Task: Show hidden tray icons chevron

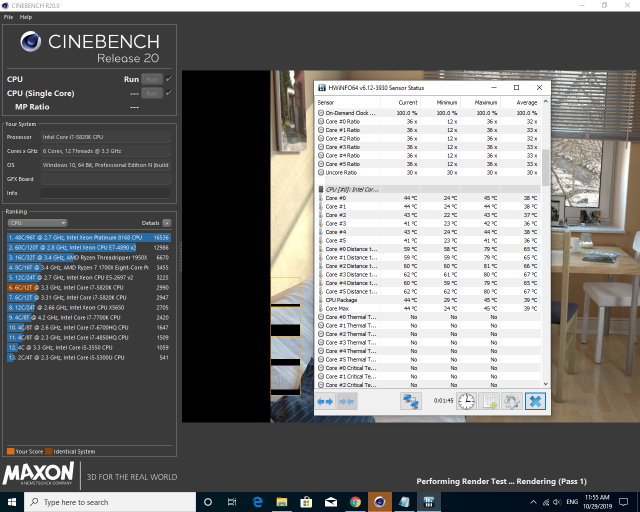Action: coord(533,502)
